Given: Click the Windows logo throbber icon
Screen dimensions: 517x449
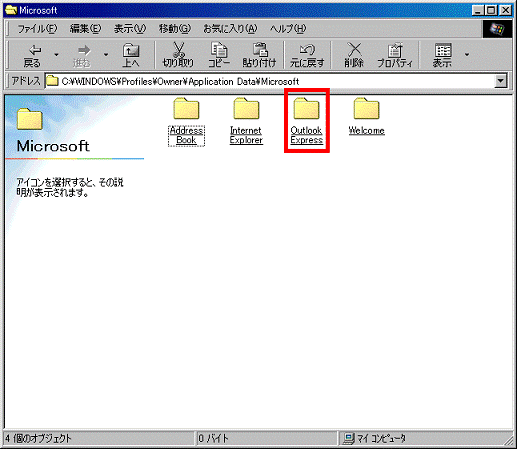Looking at the screenshot, I should coord(497,29).
